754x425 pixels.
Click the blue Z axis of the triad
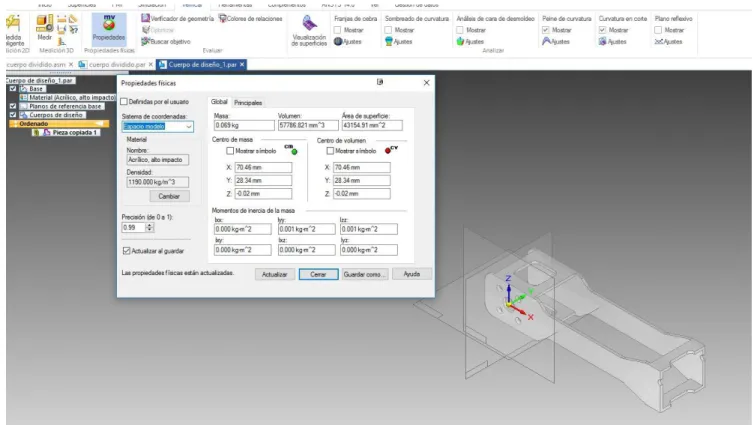[x=509, y=290]
